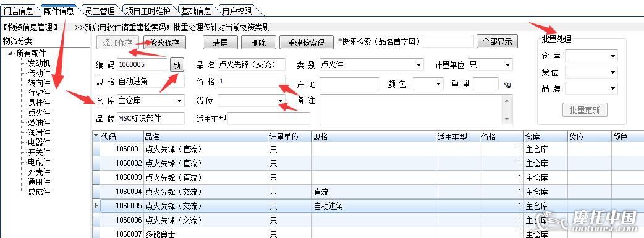Image resolution: width=644 pixels, height=238 pixels.
Task: Select 电瓶件 in the category tree
Action: point(39,162)
